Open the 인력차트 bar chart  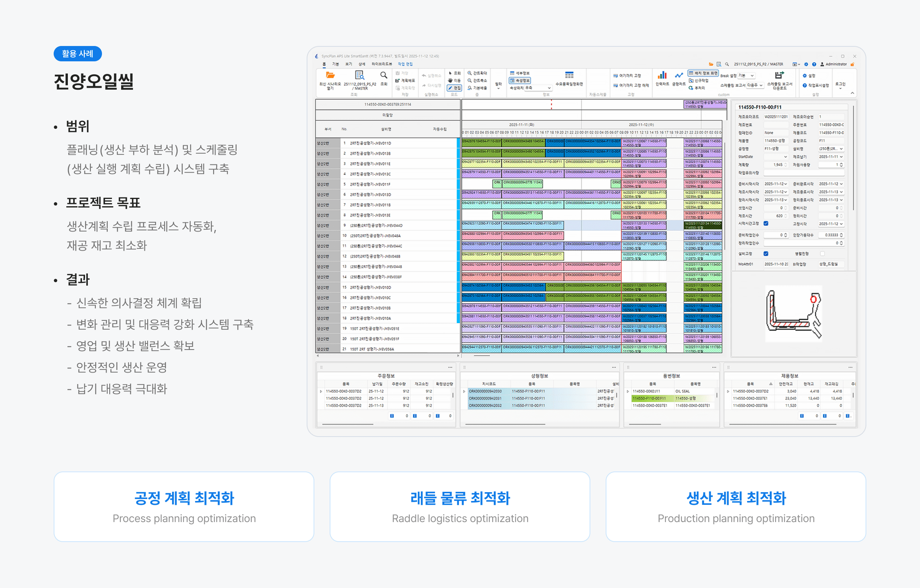coord(662,76)
